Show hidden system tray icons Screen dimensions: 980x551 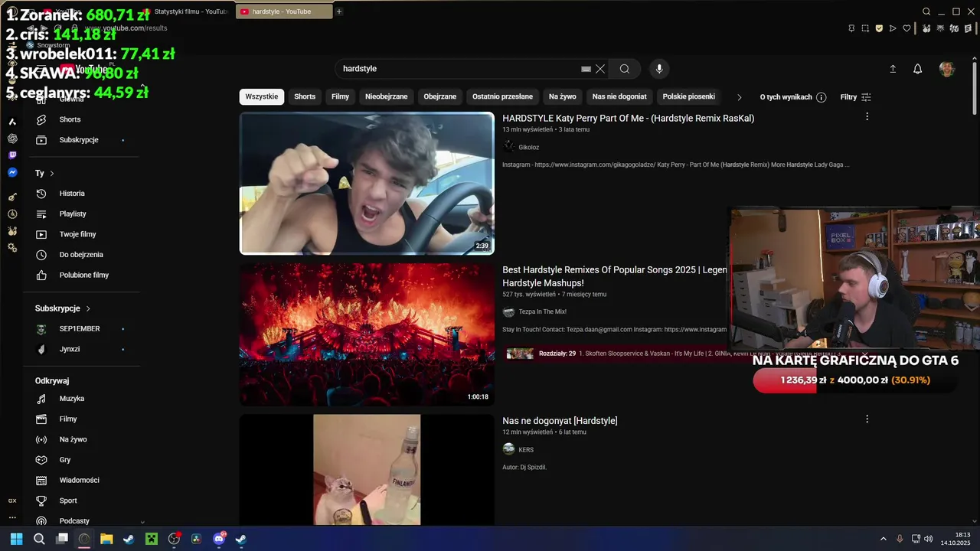[883, 539]
